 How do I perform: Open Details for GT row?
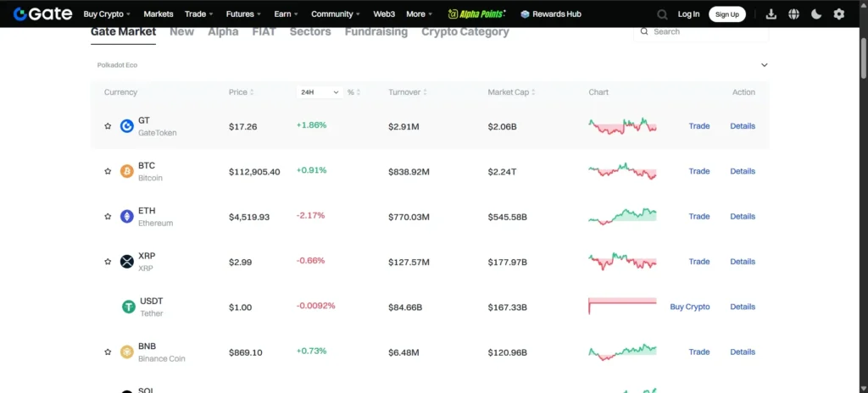743,126
